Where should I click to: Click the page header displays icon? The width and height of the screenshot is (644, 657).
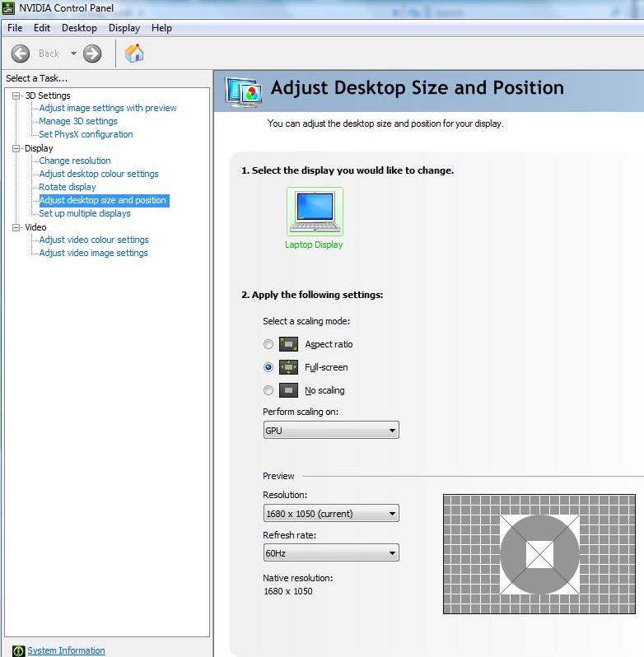[244, 91]
